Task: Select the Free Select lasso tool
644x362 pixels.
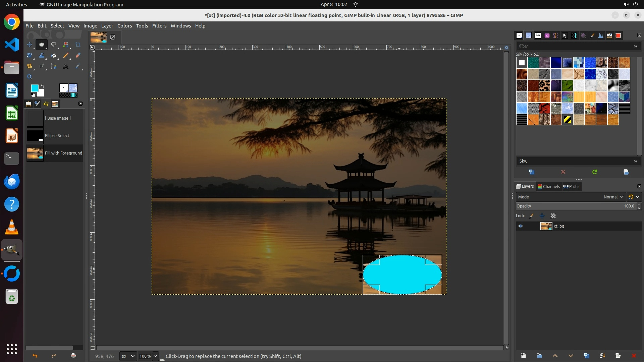Action: (x=53, y=45)
